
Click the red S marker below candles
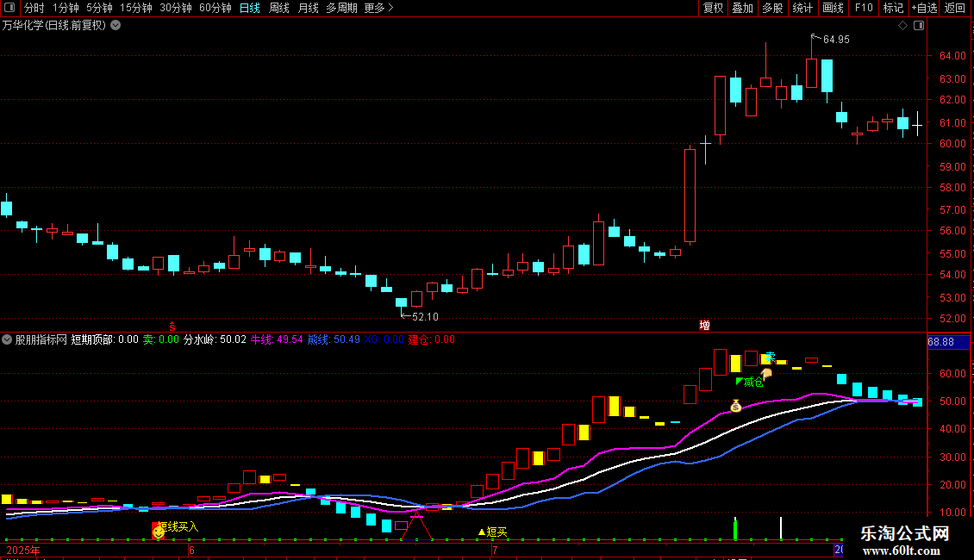click(x=172, y=327)
